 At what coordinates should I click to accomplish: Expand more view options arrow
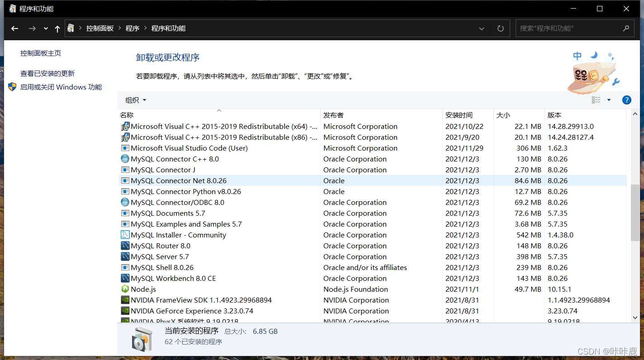coord(609,100)
